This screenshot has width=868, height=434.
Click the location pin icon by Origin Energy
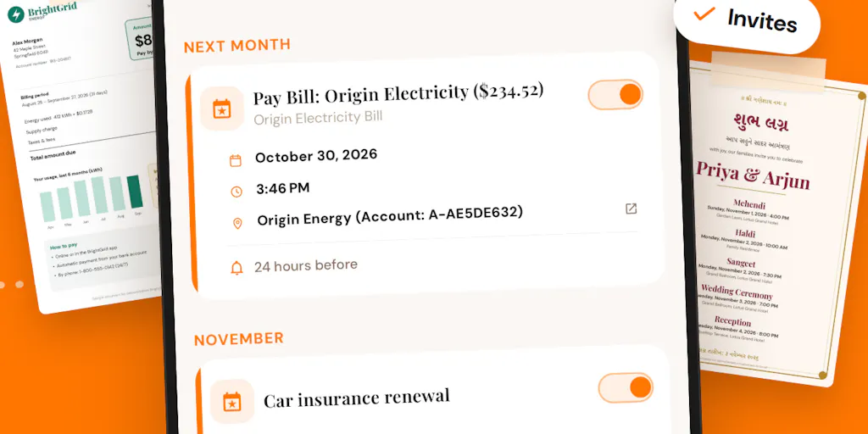click(237, 224)
